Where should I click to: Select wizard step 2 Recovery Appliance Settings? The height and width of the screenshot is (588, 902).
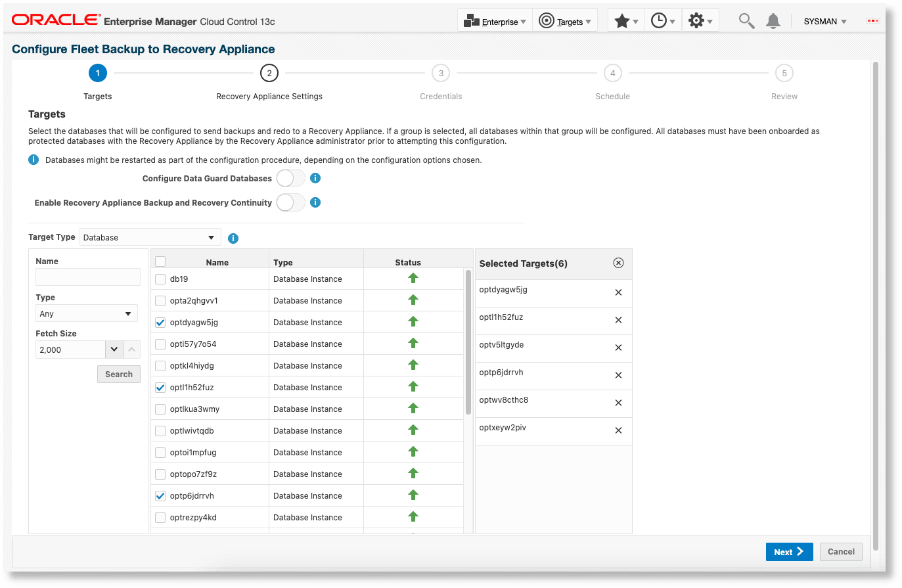point(269,73)
